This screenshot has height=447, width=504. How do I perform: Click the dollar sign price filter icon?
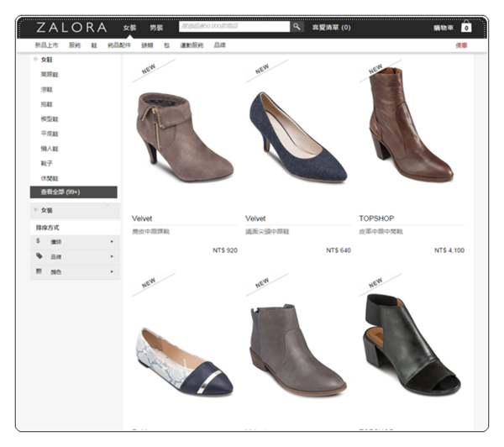[39, 241]
